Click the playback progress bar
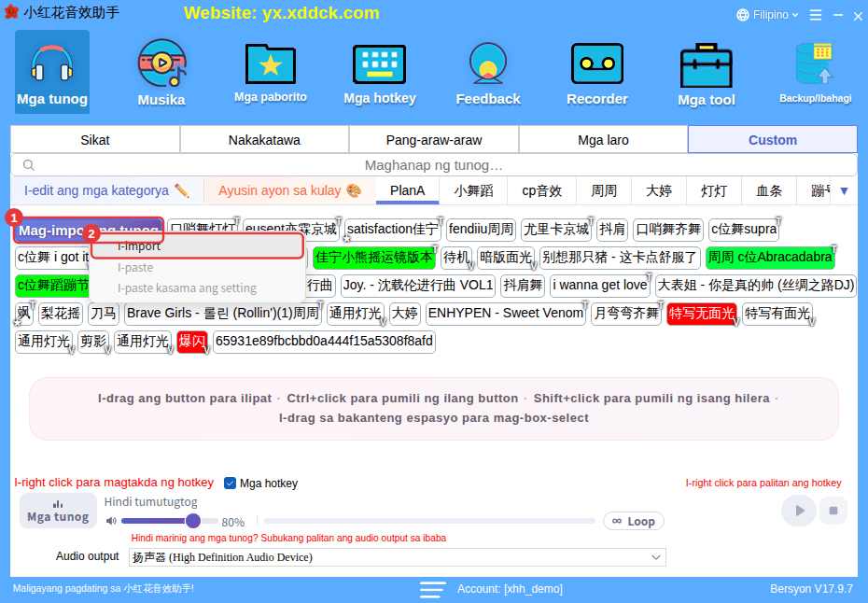 (429, 521)
